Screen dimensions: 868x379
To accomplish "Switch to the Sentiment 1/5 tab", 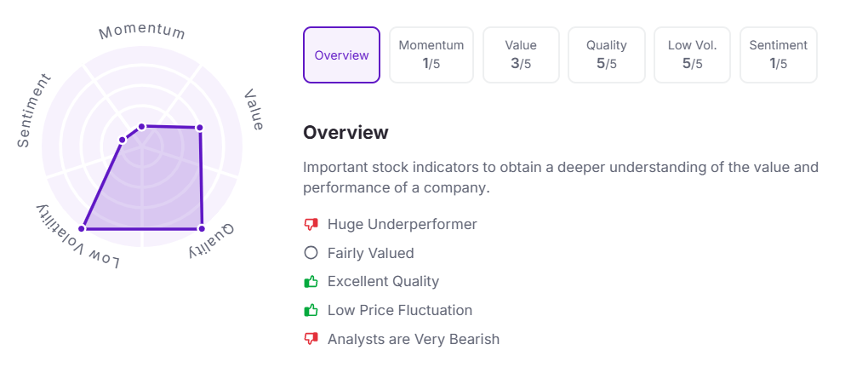I will tap(778, 55).
